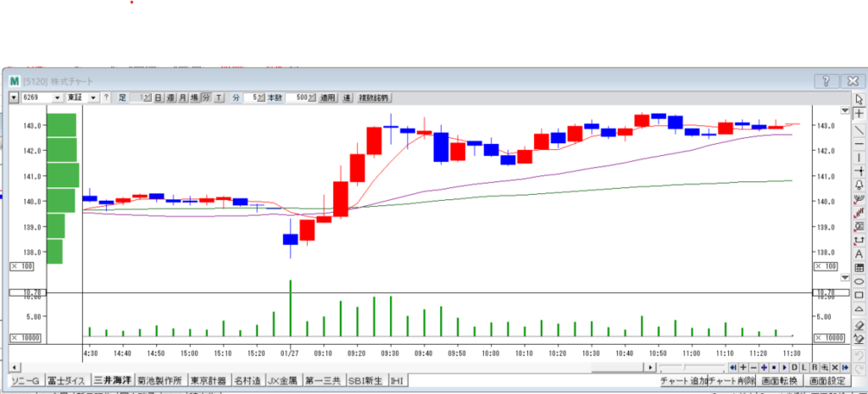Select the text annotation A tool
Viewport: 868px width, 394px height.
859,253
